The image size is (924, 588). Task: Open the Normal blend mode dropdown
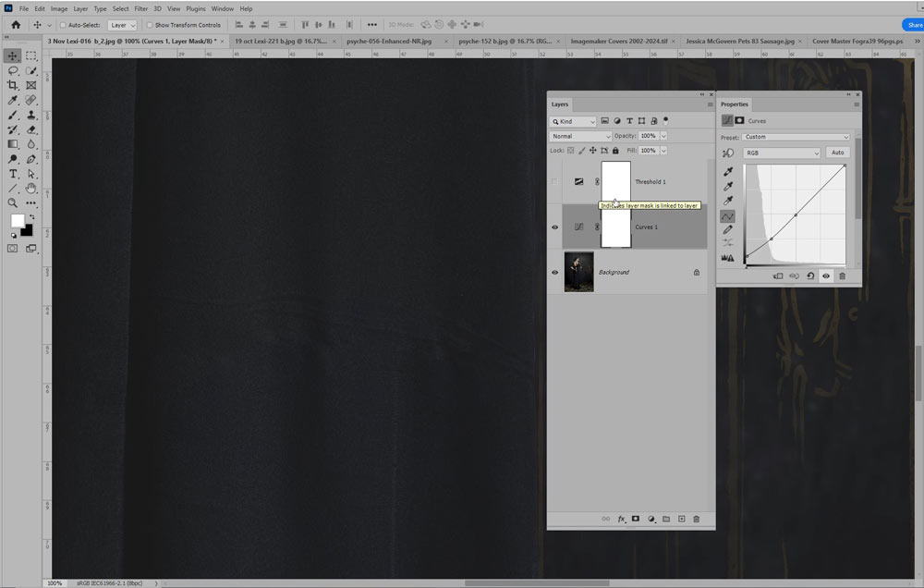[580, 136]
